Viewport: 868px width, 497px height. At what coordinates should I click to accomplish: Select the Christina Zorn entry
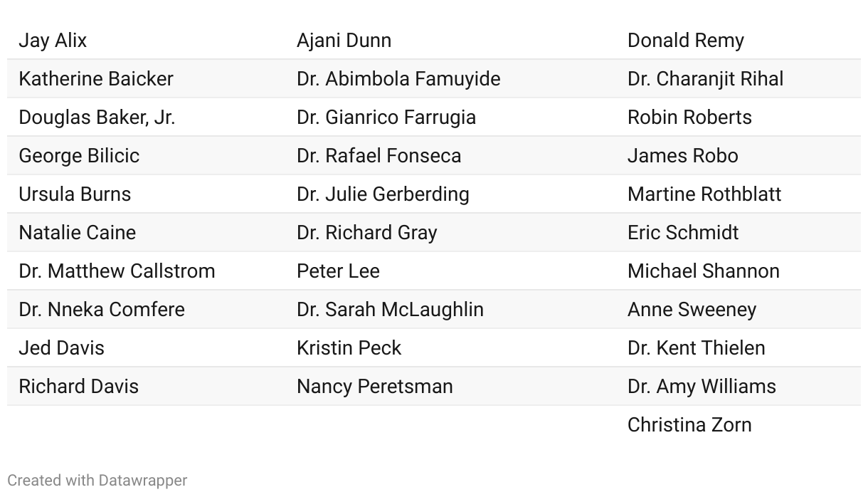coord(689,425)
